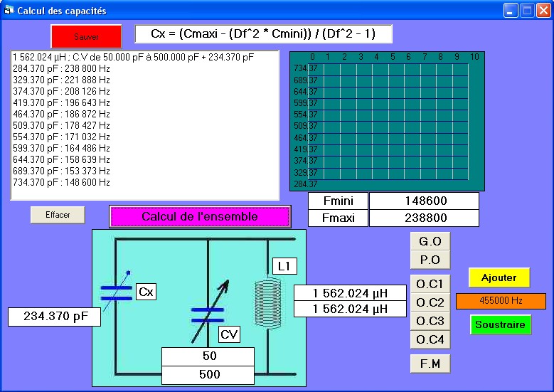Click the application icon in the title bar
This screenshot has height=392, width=554.
(8, 11)
